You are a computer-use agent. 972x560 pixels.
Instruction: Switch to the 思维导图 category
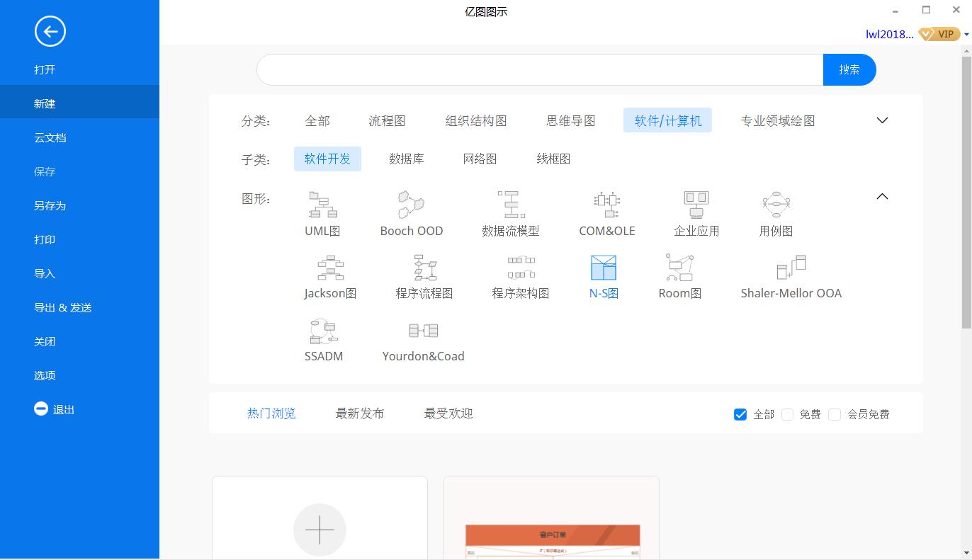[x=570, y=120]
